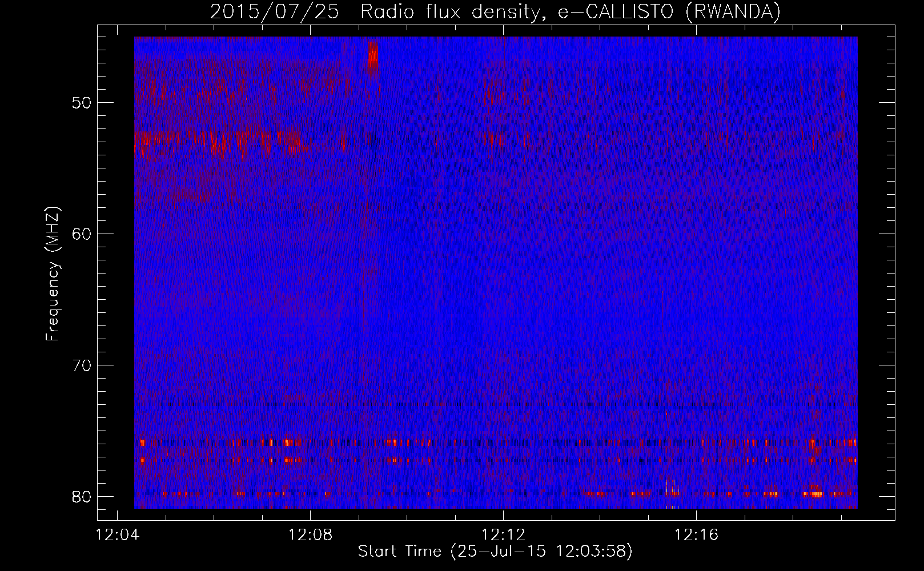The width and height of the screenshot is (924, 571).
Task: Select the 'Frequency (MHZ)' axis label
Action: click(x=53, y=275)
